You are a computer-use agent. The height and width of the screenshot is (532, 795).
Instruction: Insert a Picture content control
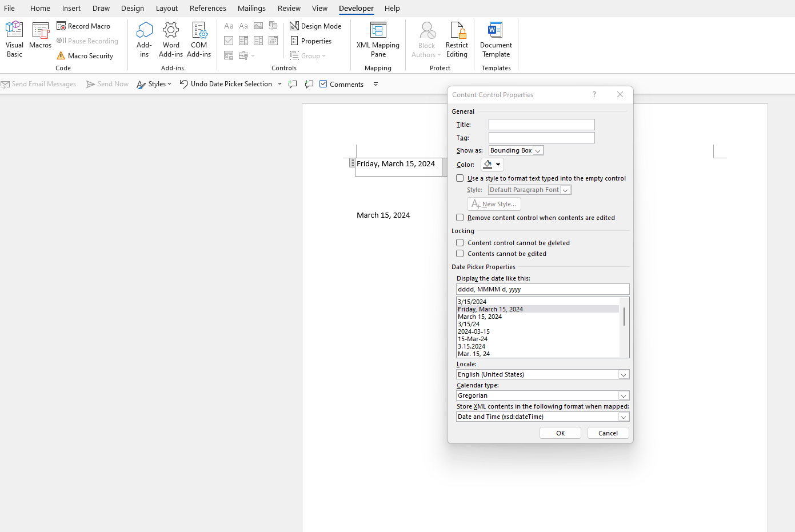pos(258,26)
